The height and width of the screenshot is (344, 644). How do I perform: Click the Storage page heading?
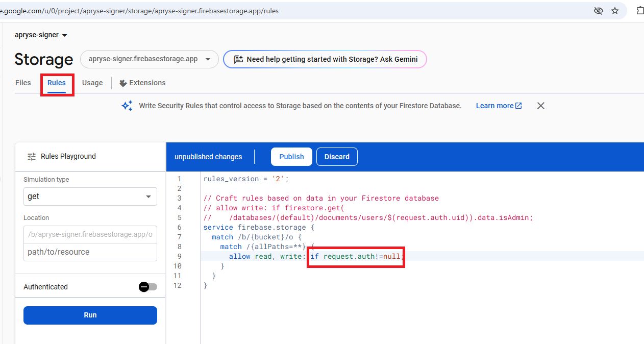pos(44,60)
